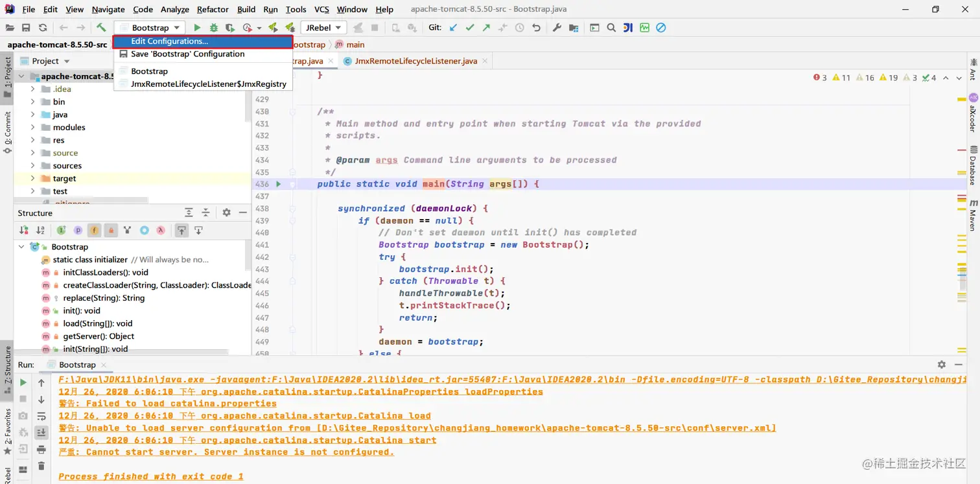Expand the target folder
The image size is (980, 484).
click(x=33, y=178)
